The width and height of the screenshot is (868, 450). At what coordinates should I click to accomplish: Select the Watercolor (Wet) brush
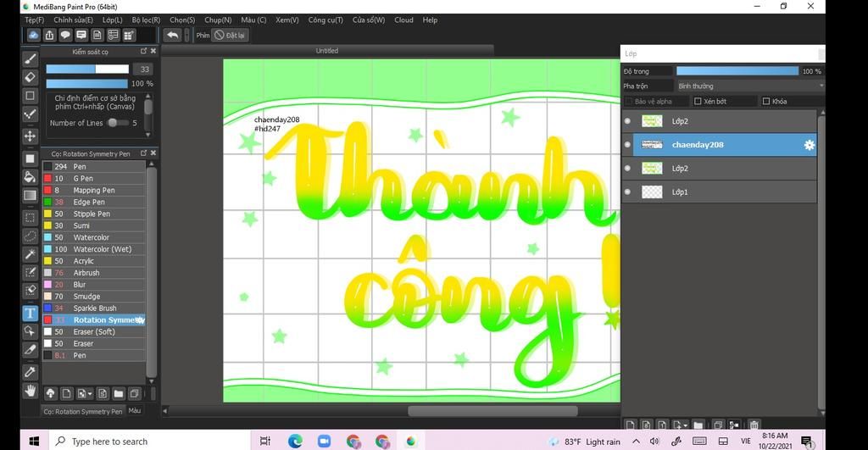pyautogui.click(x=94, y=249)
